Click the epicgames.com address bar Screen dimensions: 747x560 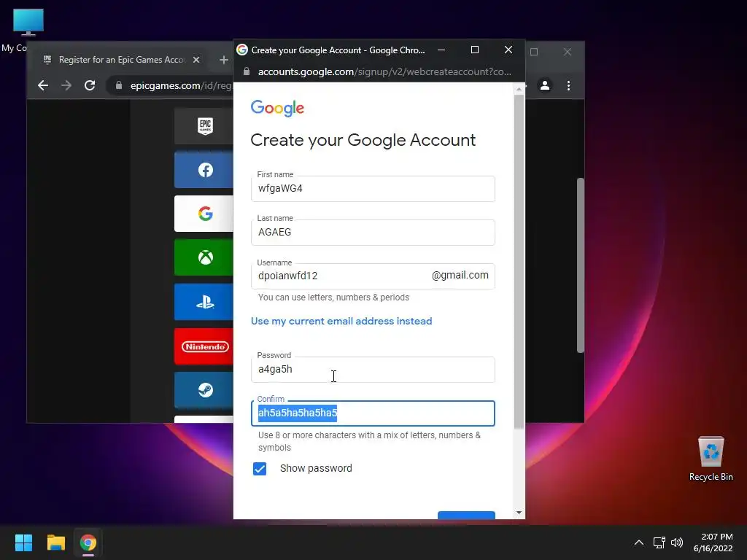[x=181, y=85]
